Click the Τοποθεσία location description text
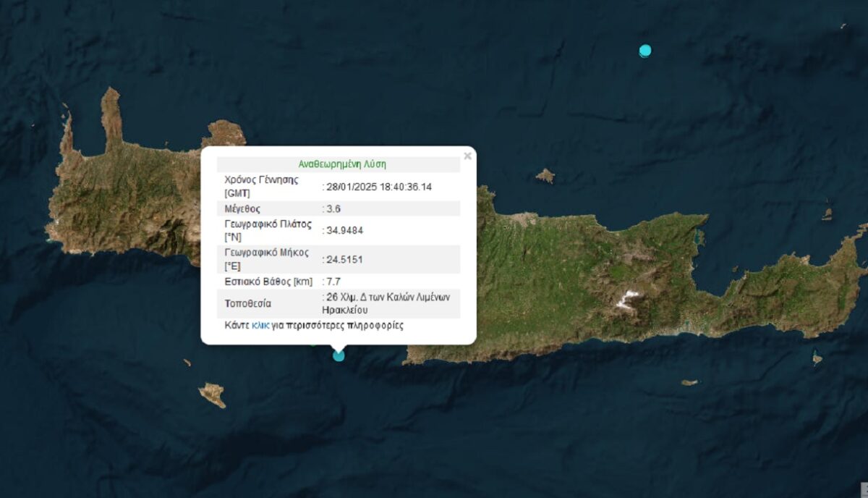This screenshot has width=868, height=498. click(x=388, y=303)
